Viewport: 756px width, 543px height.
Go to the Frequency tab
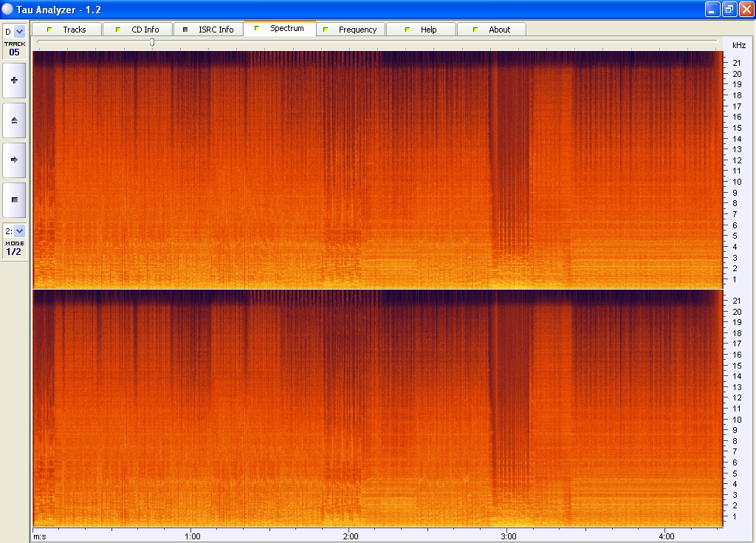coord(350,30)
